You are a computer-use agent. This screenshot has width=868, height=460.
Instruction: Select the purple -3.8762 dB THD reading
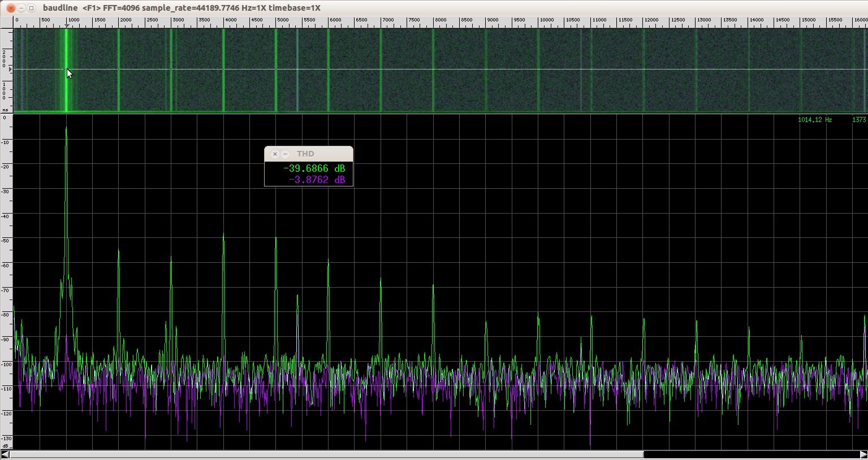[317, 180]
